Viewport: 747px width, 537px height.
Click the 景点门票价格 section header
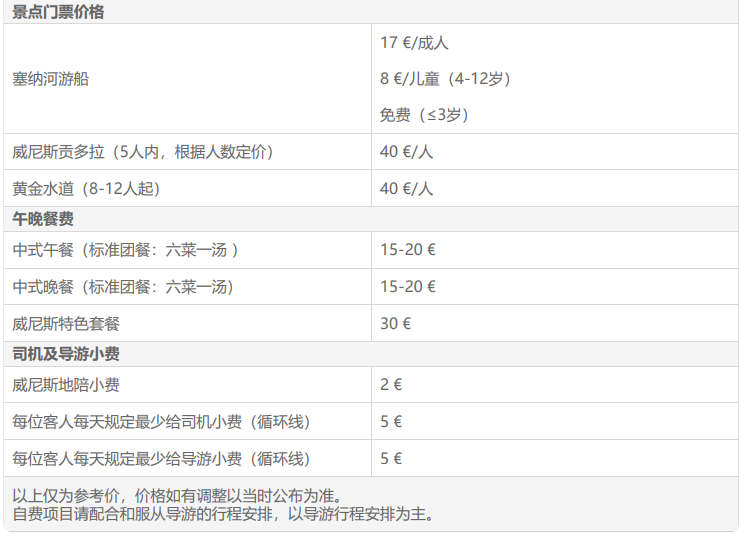coord(58,12)
